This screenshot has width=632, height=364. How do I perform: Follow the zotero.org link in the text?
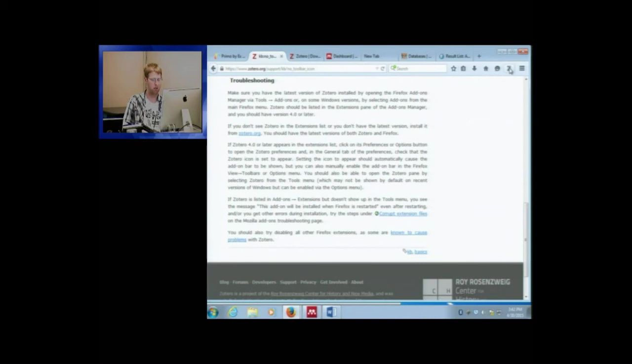pos(249,133)
